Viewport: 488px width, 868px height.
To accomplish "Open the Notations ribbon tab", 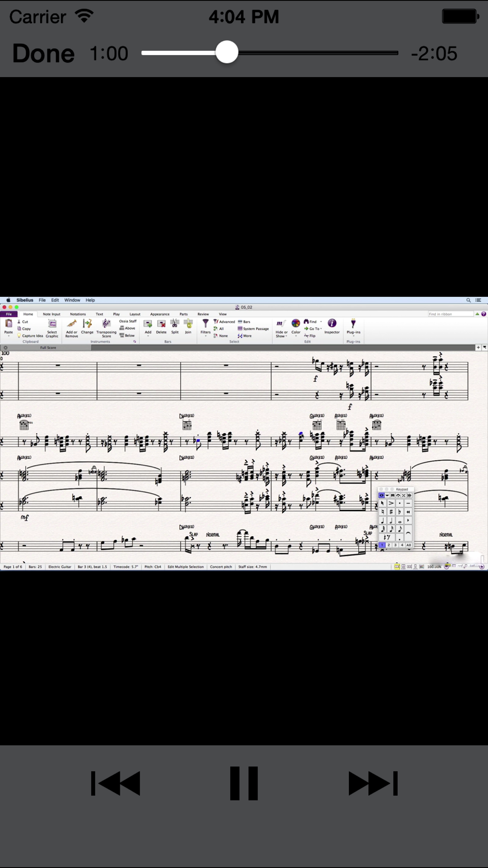I will 78,314.
